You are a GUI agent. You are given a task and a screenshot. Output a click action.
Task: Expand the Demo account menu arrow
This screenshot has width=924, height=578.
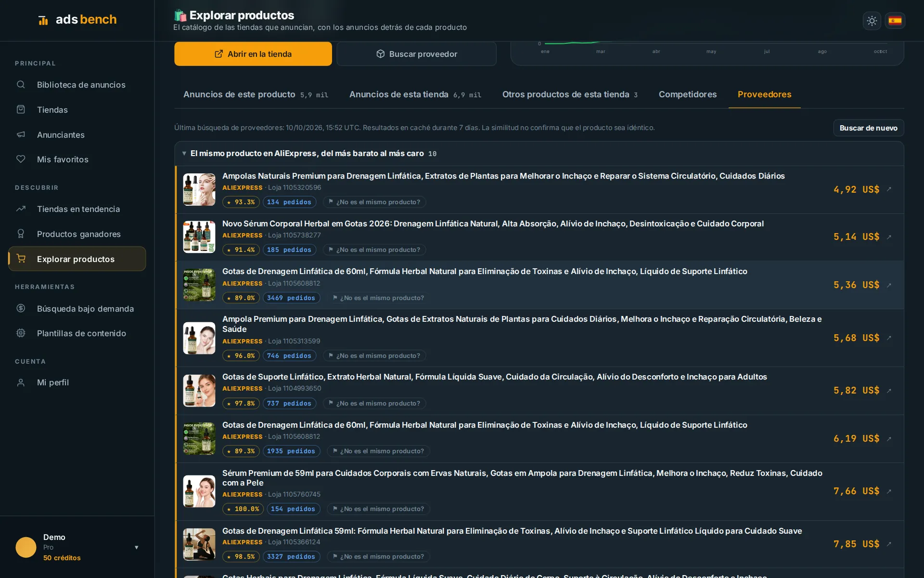[x=137, y=547]
